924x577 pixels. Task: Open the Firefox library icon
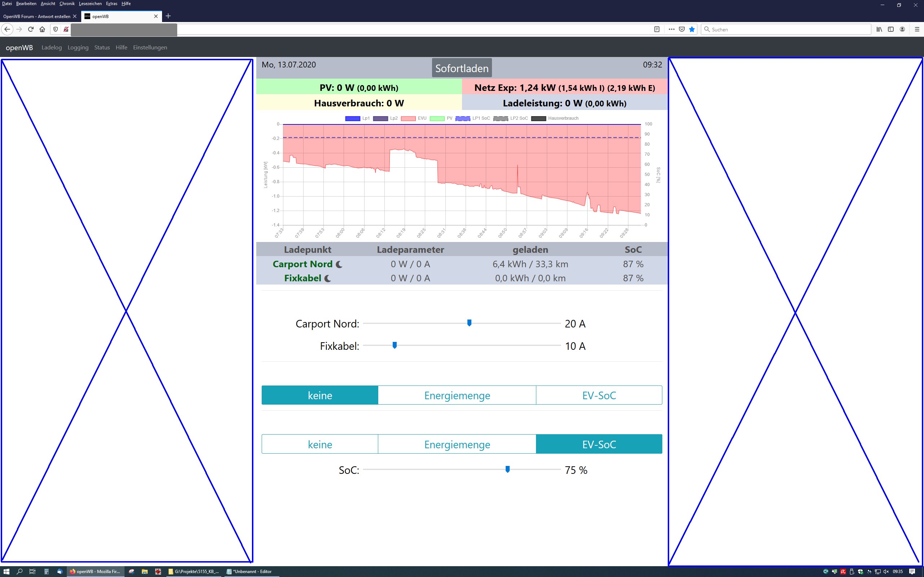pyautogui.click(x=879, y=29)
